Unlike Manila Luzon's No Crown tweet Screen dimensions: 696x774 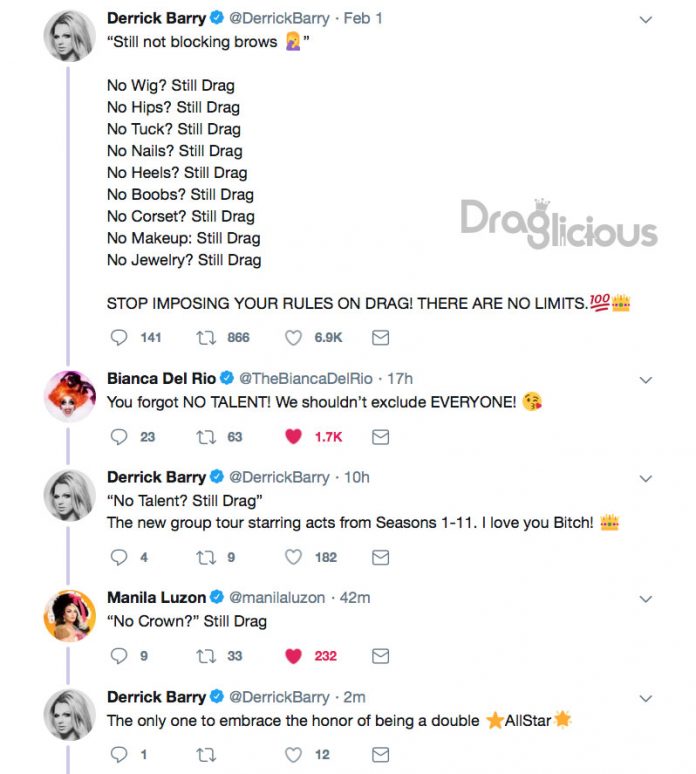[x=293, y=656]
